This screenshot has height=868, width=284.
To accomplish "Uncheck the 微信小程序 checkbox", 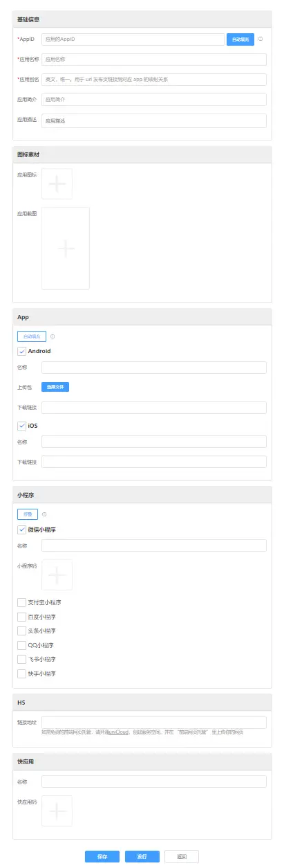I will [x=21, y=530].
